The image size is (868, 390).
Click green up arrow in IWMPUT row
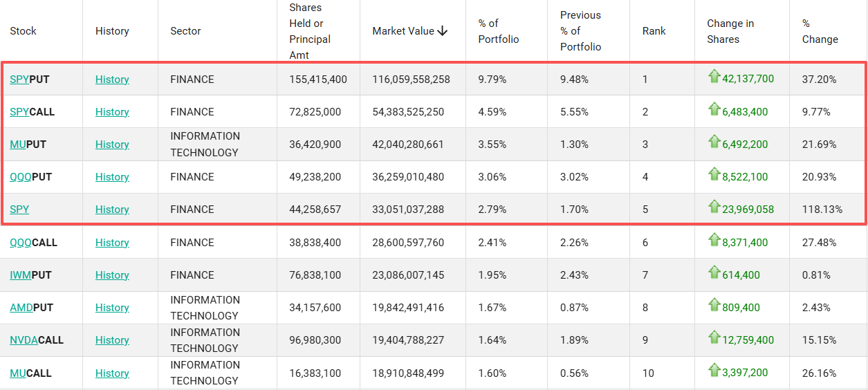tap(714, 272)
